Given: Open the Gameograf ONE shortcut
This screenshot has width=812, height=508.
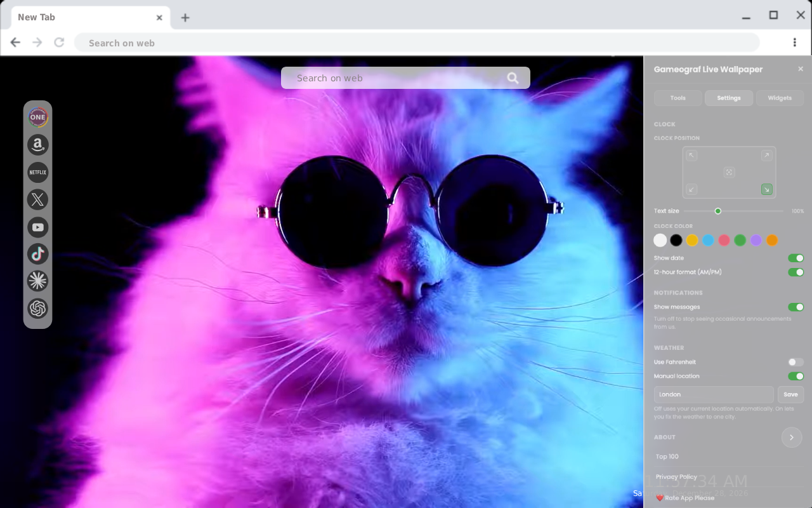Looking at the screenshot, I should (x=38, y=117).
